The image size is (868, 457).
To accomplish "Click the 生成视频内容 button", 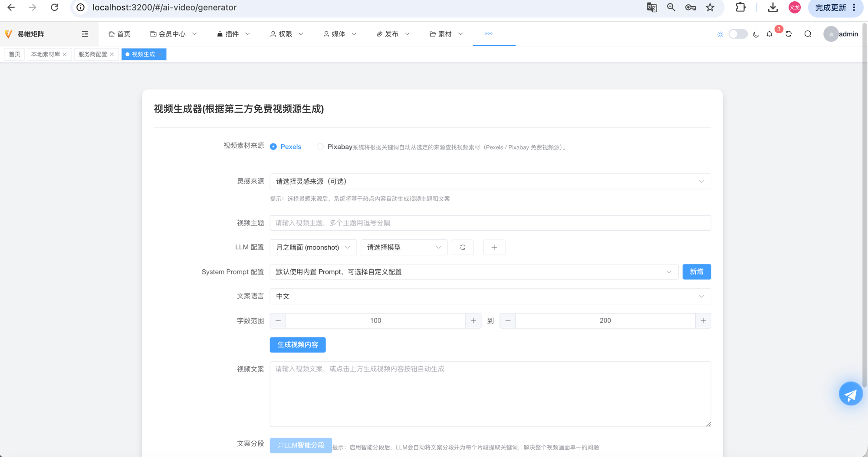I will point(298,345).
